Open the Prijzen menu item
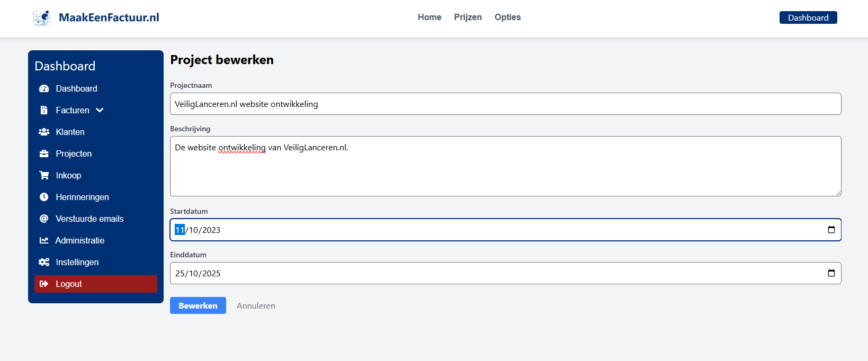Viewport: 868px width, 361px height. [x=468, y=17]
